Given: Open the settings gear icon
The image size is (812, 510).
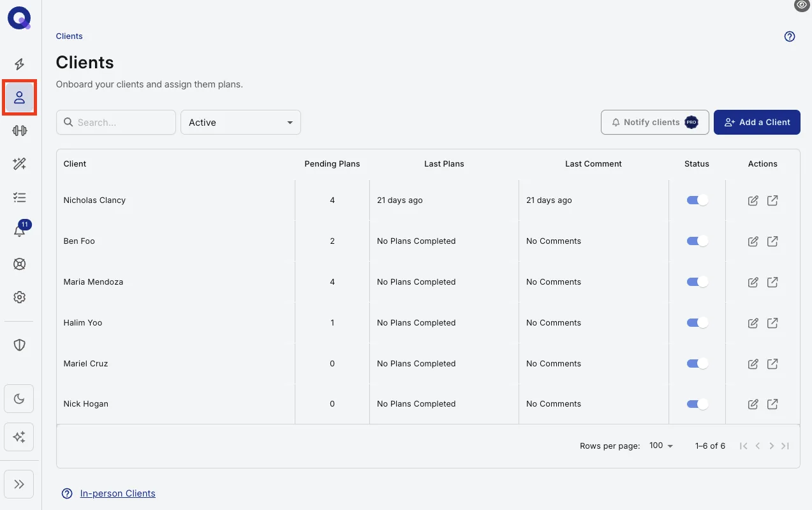Looking at the screenshot, I should pos(19,297).
